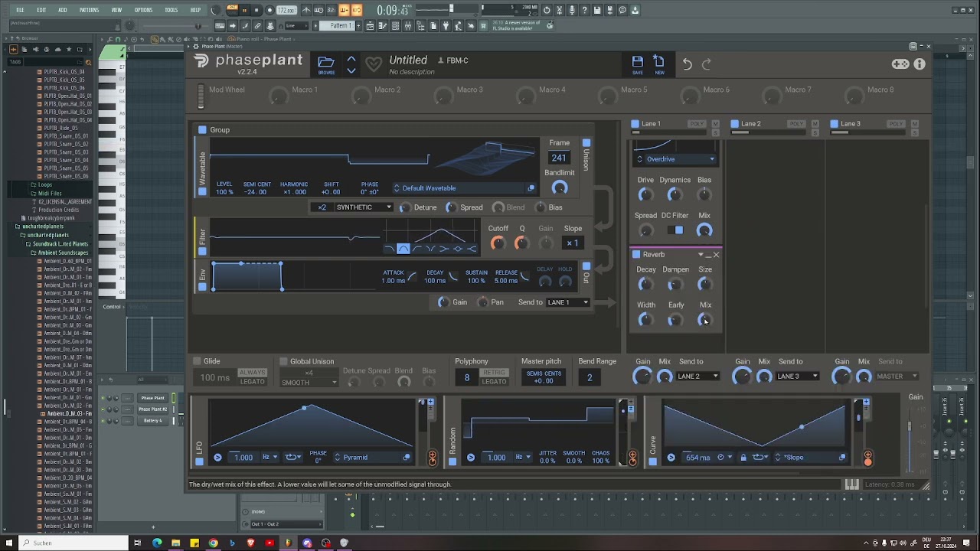Open the Pyramid LFO shape dropdown
This screenshot has width=980, height=551.
(x=367, y=458)
